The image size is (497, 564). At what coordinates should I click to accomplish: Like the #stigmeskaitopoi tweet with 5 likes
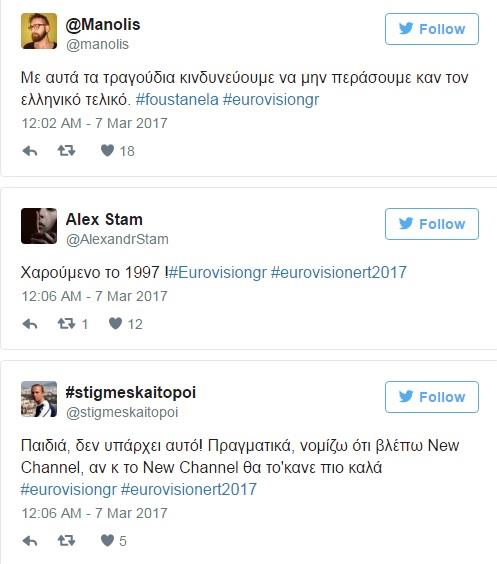tap(107, 540)
